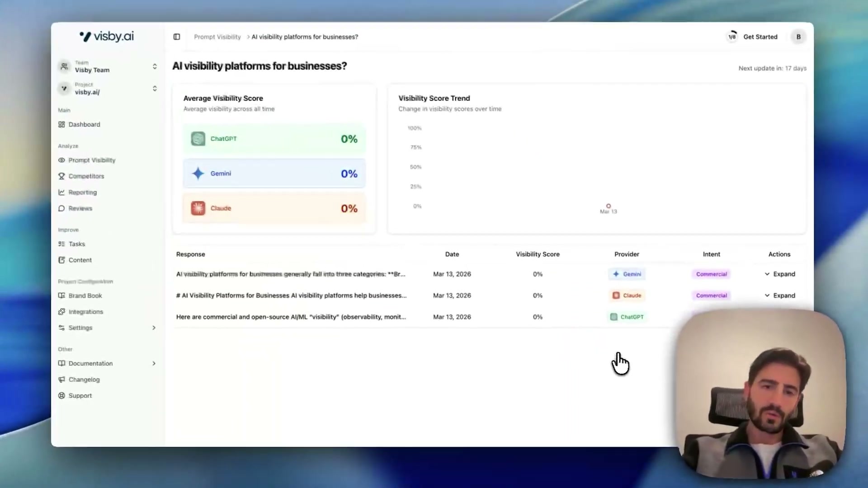
Task: Click the ChatGPT score card
Action: click(274, 139)
